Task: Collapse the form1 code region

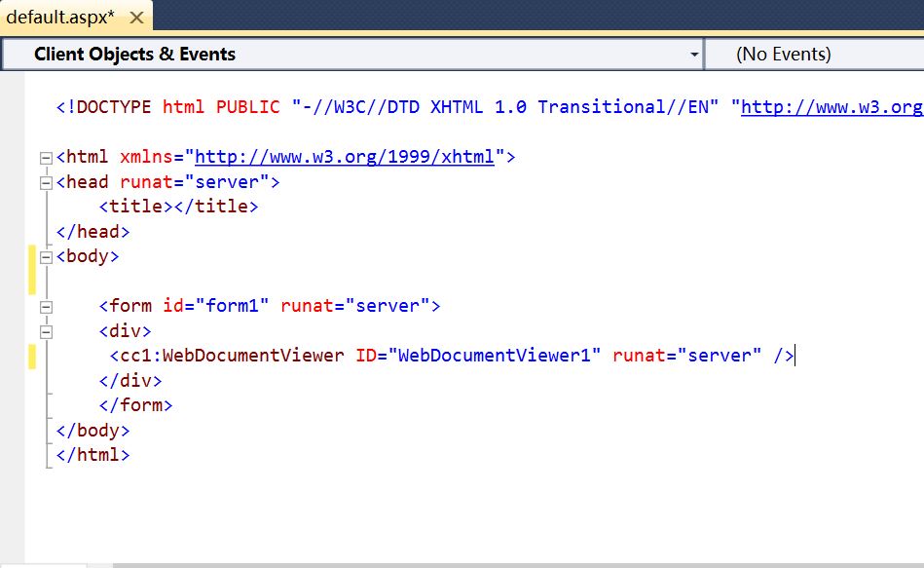Action: click(x=46, y=305)
